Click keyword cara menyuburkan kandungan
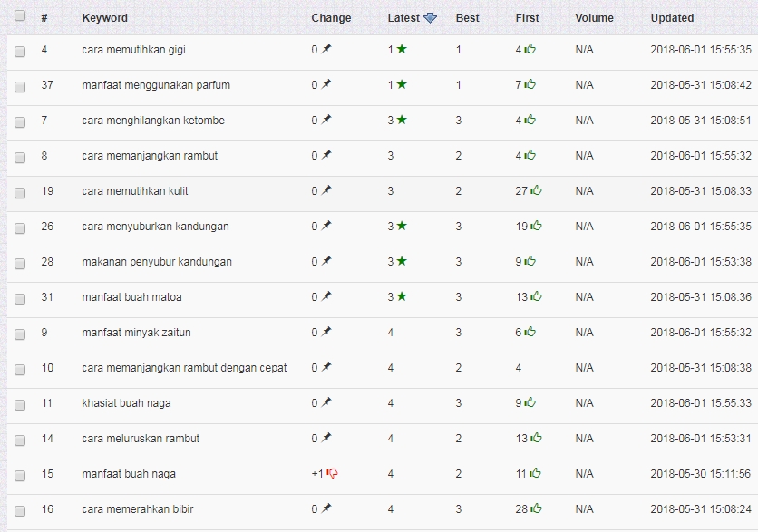Image resolution: width=758 pixels, height=532 pixels. (155, 227)
